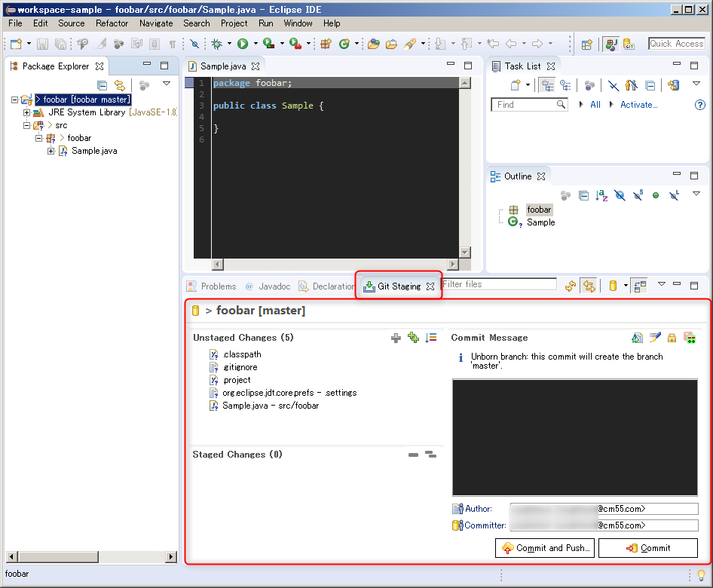Click the New Task icon in Task List
Viewport: 713px width, 588px height.
coord(516,85)
